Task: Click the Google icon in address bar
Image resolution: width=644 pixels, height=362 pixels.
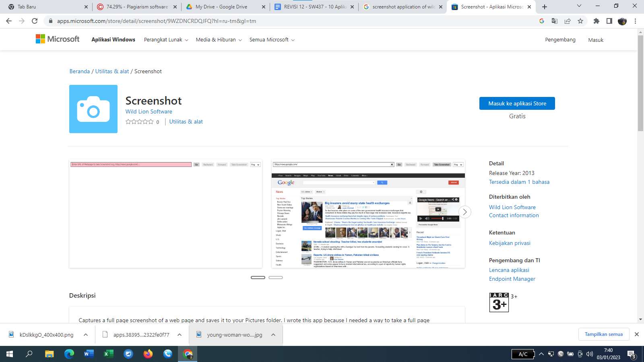Action: 542,21
